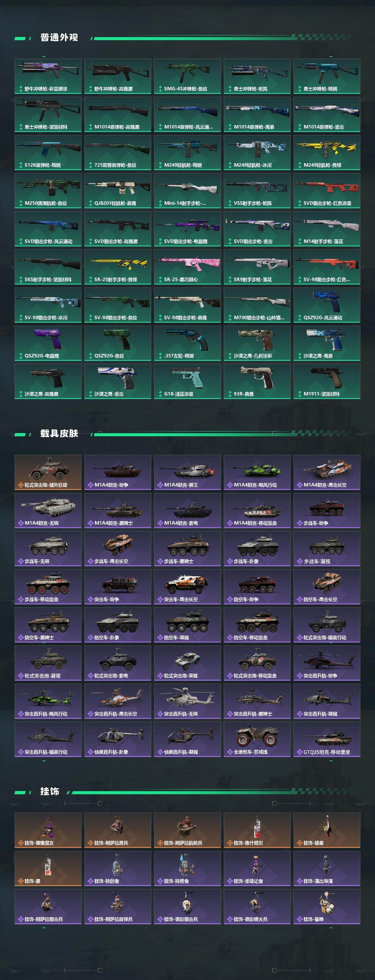This screenshot has width=375, height=980.
Task: Choose the G18-浅蓝涂装 pistol card
Action: (187, 381)
